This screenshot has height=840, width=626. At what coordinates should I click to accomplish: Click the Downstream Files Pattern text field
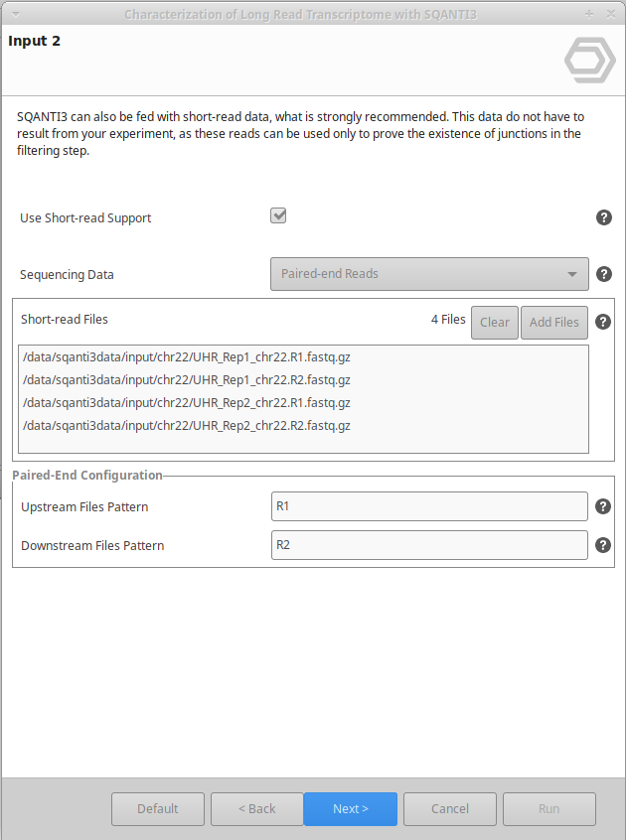[x=429, y=545]
